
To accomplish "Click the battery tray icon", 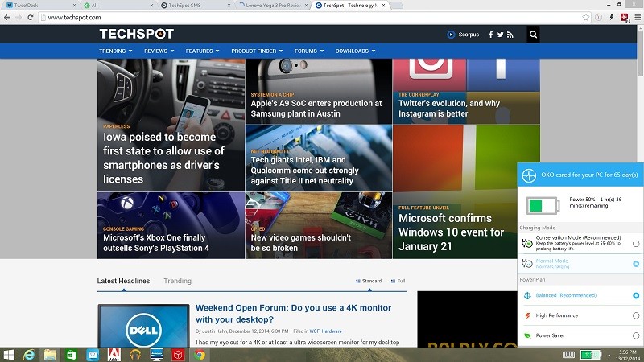I will [591, 354].
